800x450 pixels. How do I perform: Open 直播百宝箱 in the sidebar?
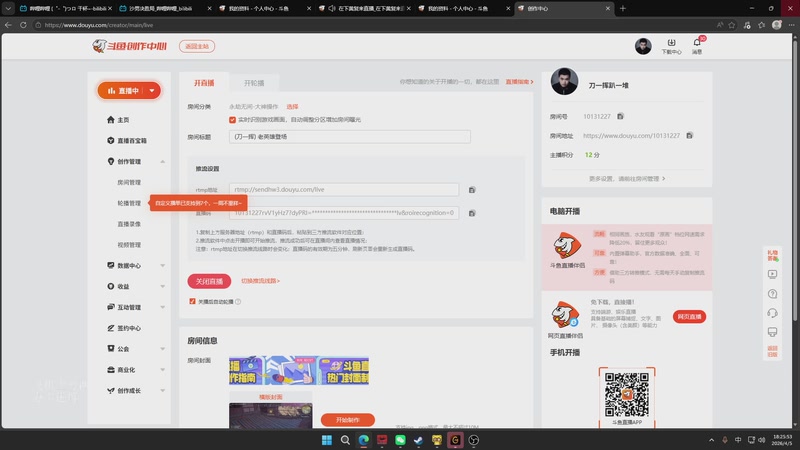[127, 141]
